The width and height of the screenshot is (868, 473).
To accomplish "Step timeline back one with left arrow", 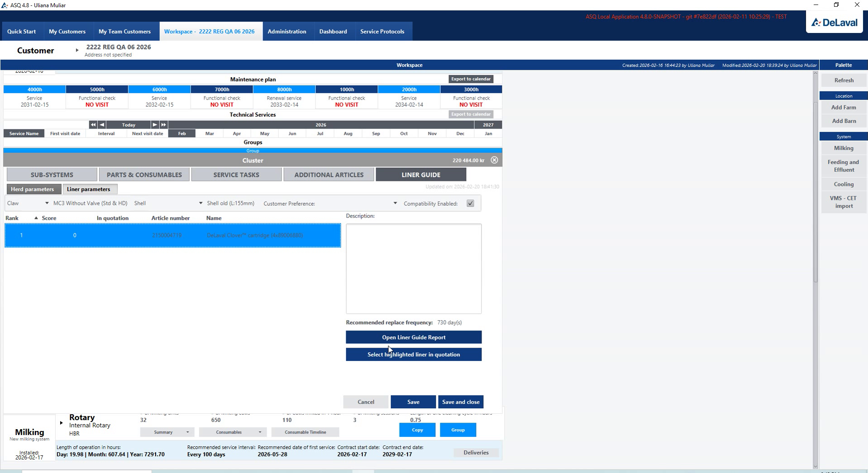I will pos(102,125).
